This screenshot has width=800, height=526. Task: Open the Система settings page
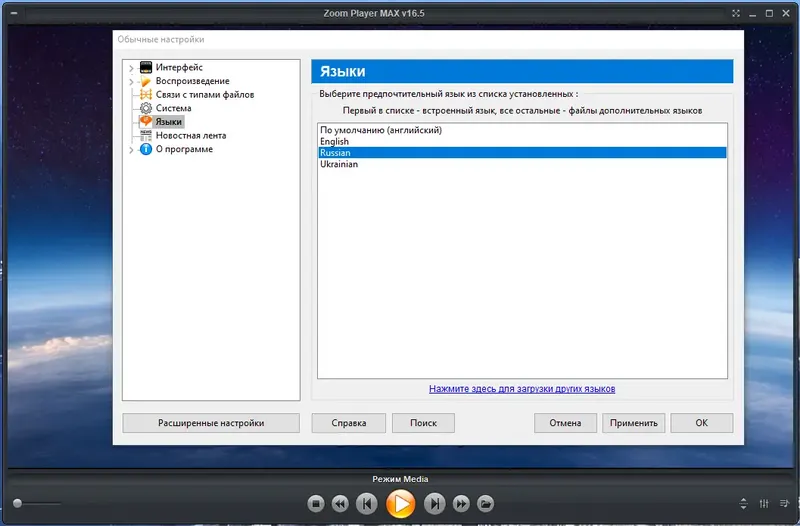click(x=173, y=108)
